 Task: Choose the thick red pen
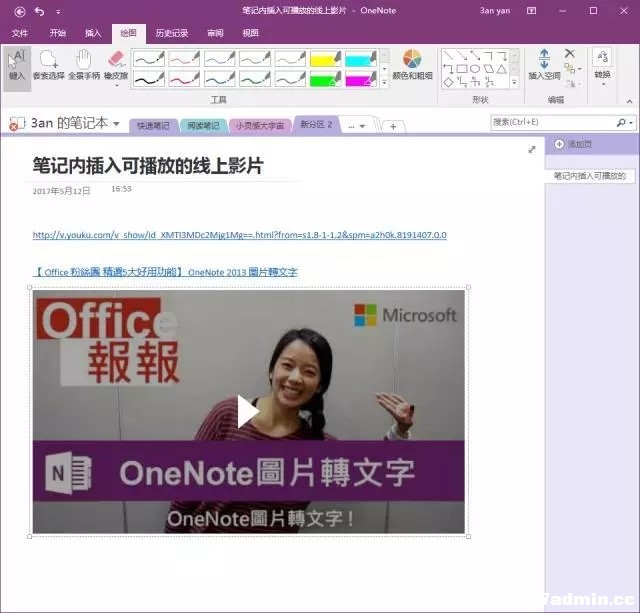[184, 79]
